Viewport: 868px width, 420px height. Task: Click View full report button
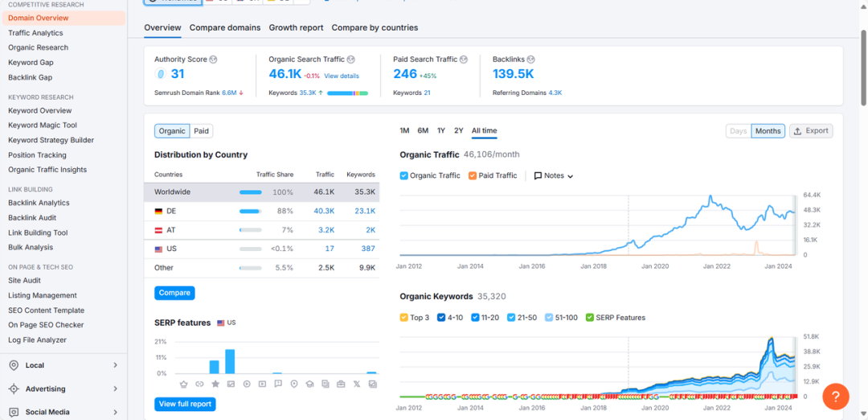tap(185, 405)
